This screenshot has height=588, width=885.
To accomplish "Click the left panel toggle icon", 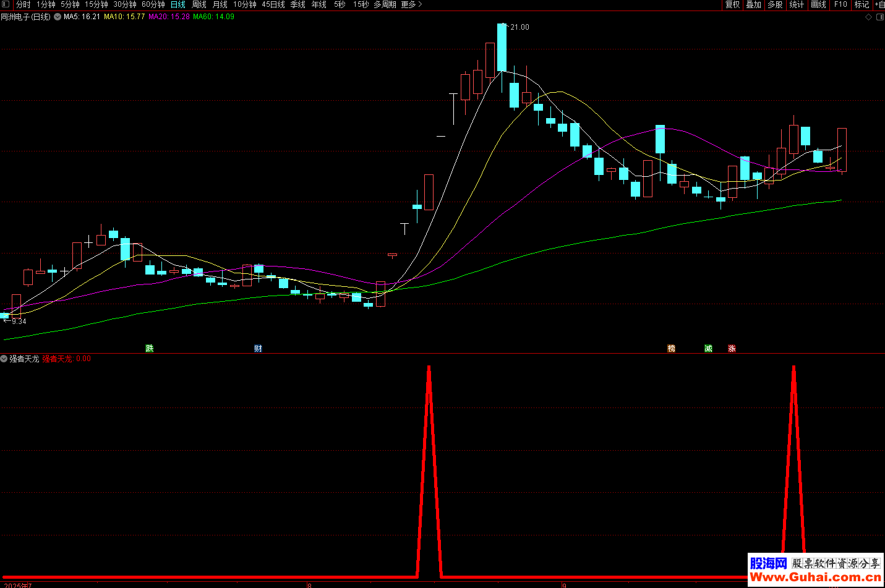I will [x=6, y=4].
